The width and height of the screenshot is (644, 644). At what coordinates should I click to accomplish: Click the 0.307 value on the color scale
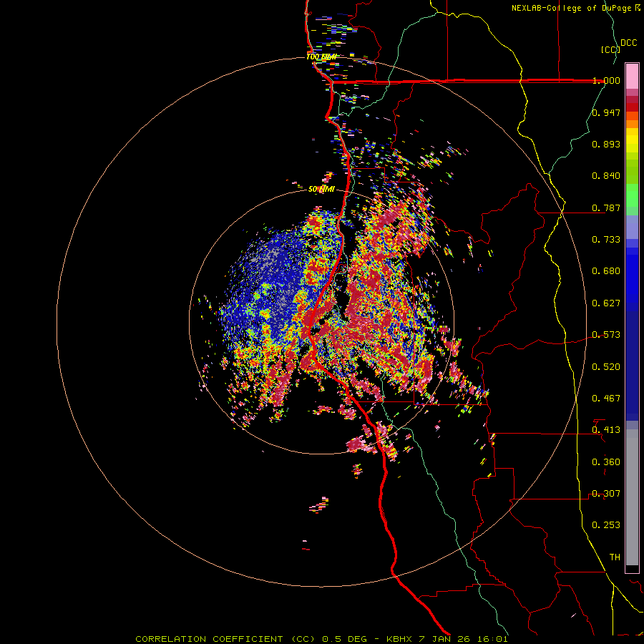pyautogui.click(x=606, y=494)
